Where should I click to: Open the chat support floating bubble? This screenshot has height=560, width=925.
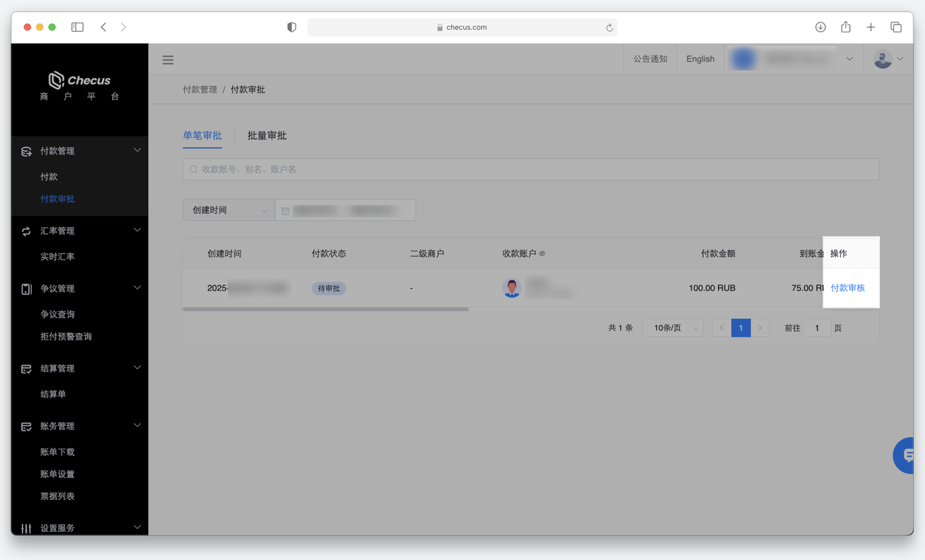pos(905,455)
